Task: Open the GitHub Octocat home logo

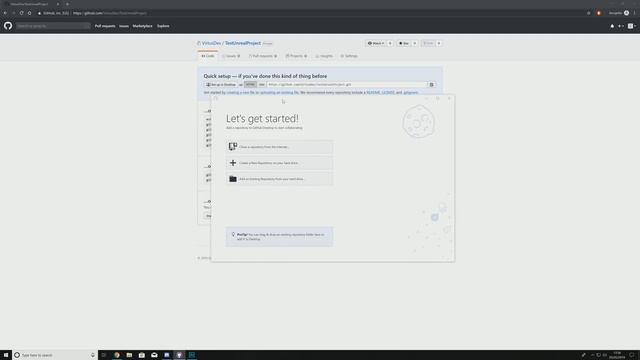Action: pyautogui.click(x=8, y=26)
